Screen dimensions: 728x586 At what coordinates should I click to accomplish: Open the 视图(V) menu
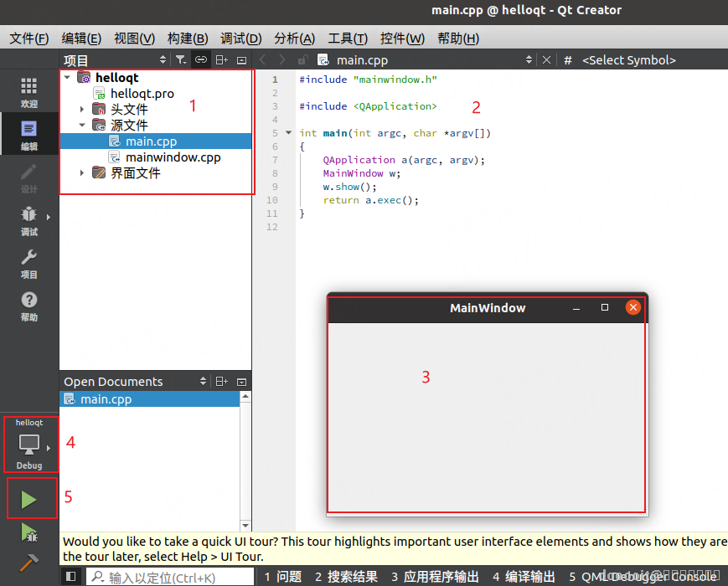click(x=134, y=38)
